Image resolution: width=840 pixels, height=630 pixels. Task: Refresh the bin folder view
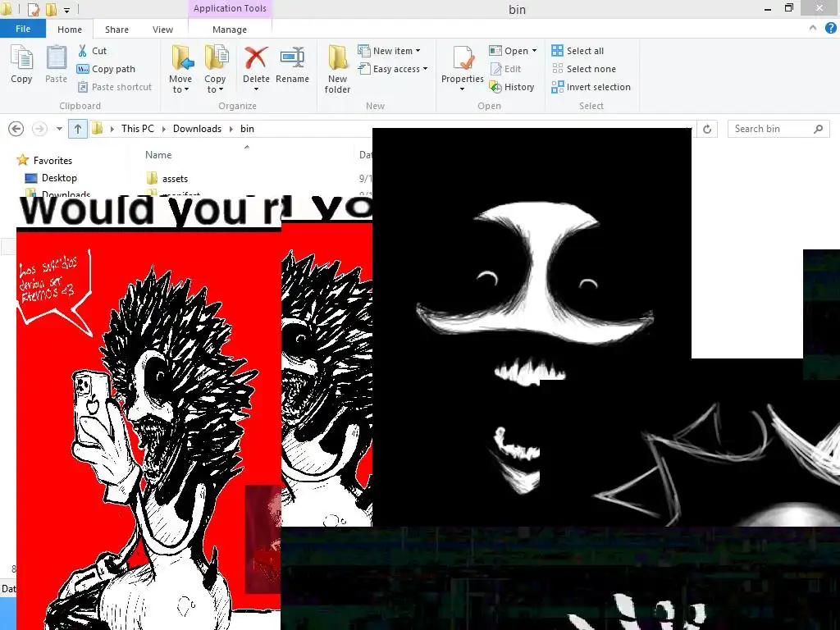pos(707,129)
